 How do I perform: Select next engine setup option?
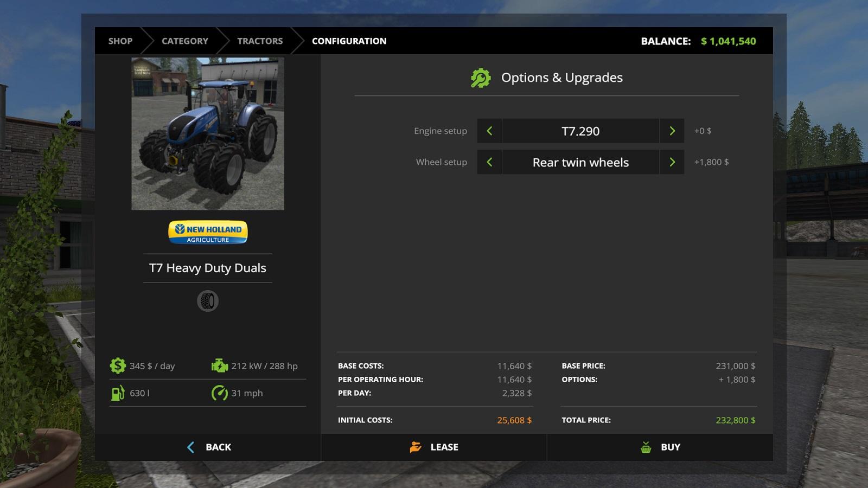672,131
